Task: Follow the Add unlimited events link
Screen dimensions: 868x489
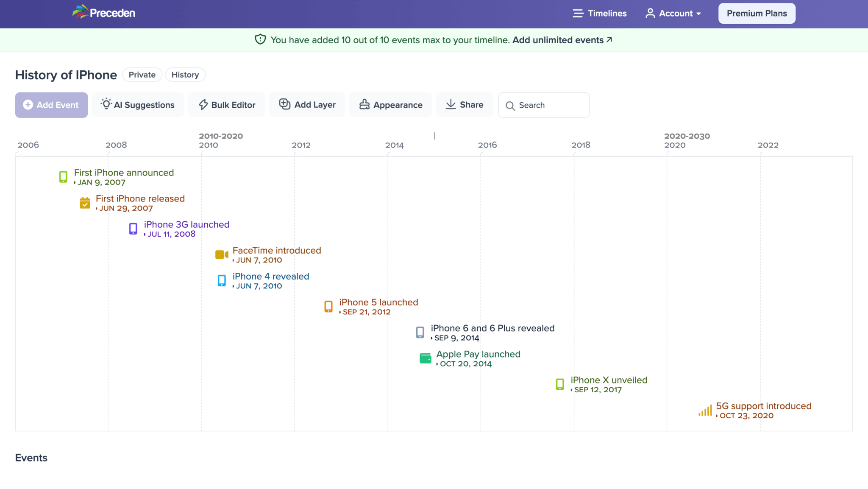Action: tap(562, 40)
